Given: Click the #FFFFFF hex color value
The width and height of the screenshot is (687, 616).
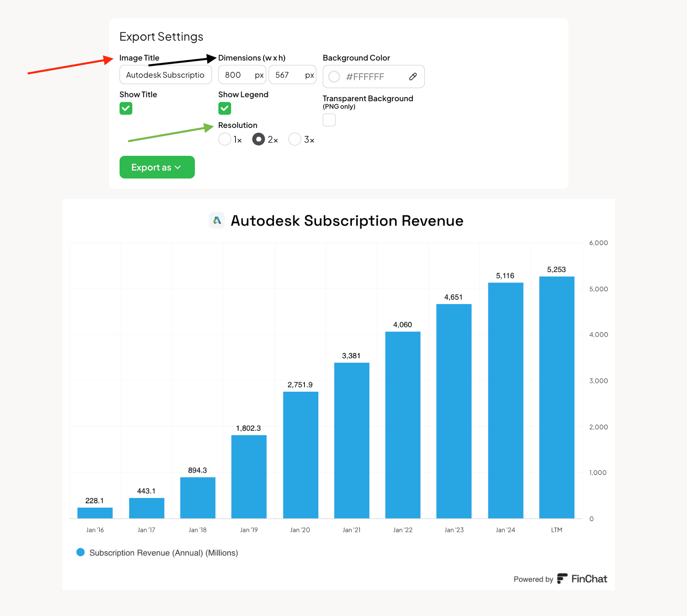Looking at the screenshot, I should (365, 77).
